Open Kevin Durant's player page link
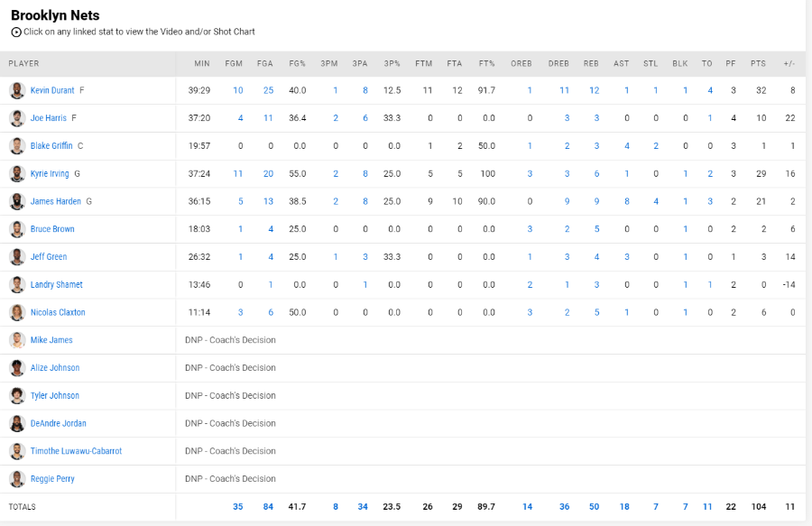 pyautogui.click(x=52, y=90)
